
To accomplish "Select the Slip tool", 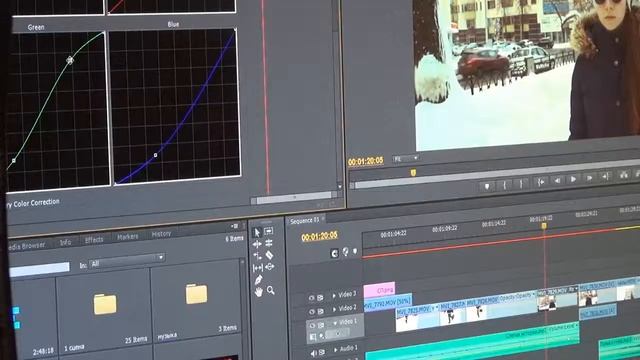I will coord(258,268).
